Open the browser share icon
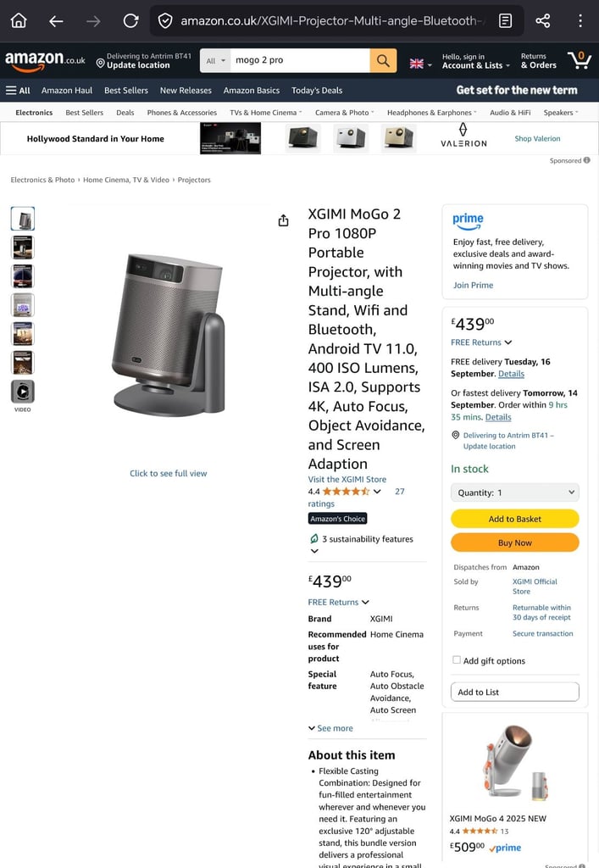 [x=542, y=21]
